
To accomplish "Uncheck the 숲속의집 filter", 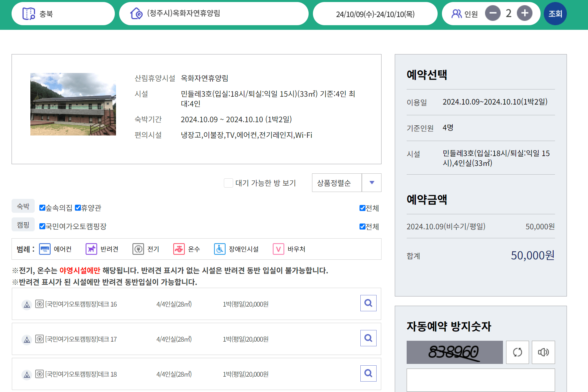I will tap(42, 208).
